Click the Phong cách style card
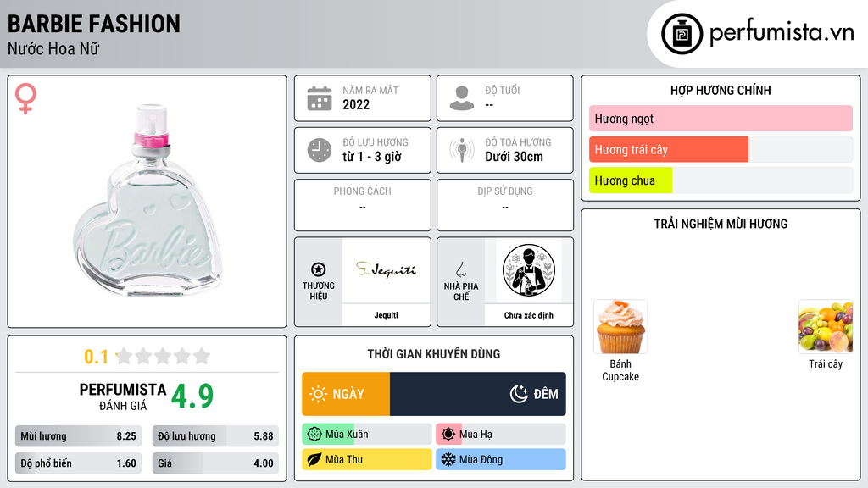This screenshot has width=868, height=488. point(363,205)
